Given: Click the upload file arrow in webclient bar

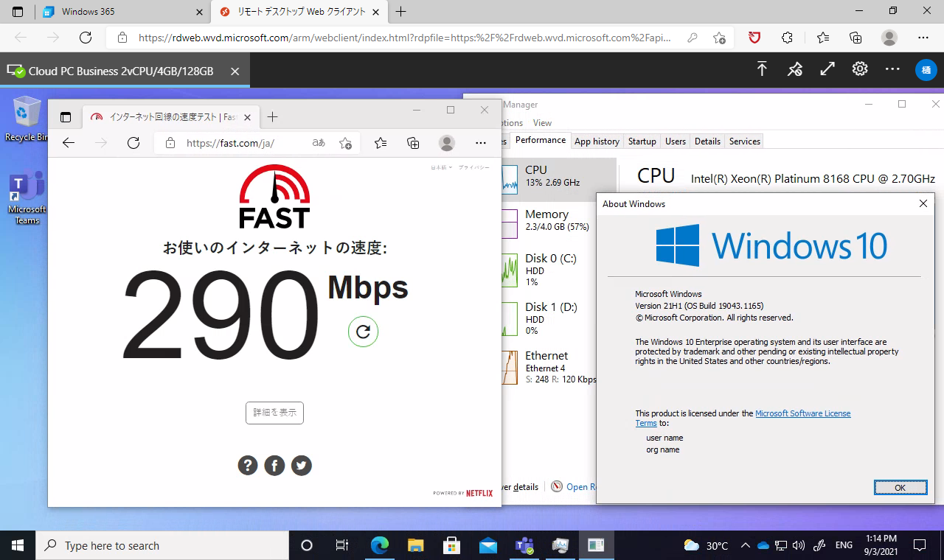Looking at the screenshot, I should [x=762, y=69].
